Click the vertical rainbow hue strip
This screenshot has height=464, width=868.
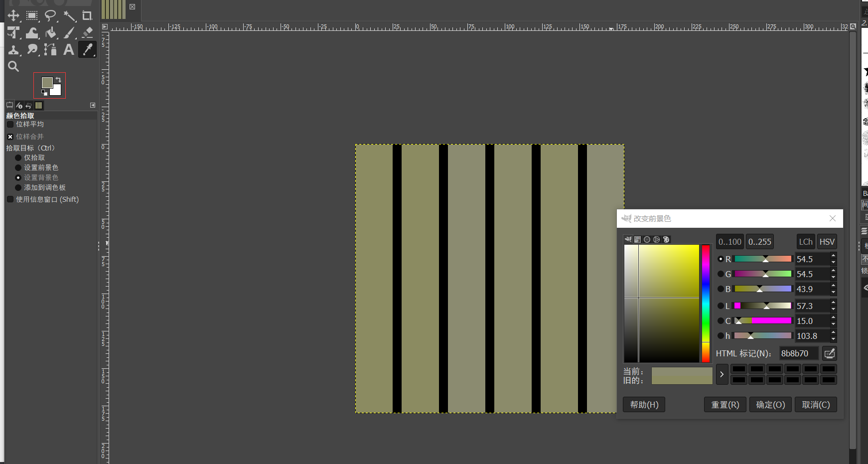pos(706,304)
